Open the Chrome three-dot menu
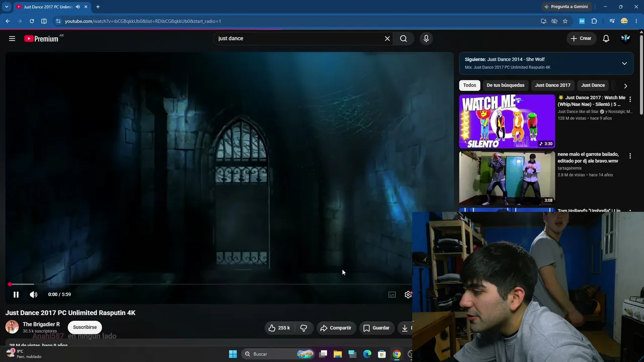This screenshot has height=362, width=644. tap(636, 21)
